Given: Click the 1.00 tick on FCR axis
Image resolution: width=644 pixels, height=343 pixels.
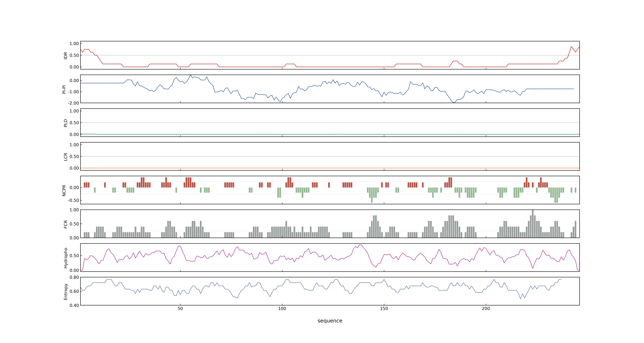Looking at the screenshot, I should [74, 210].
